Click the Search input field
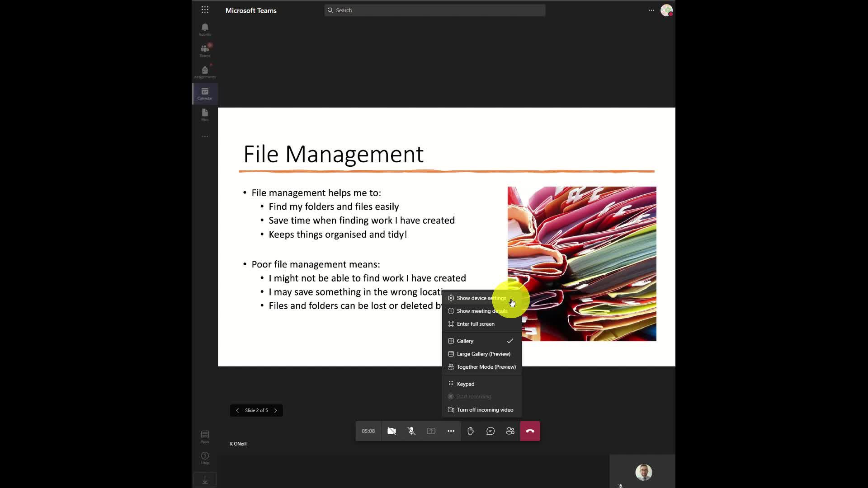 point(434,10)
